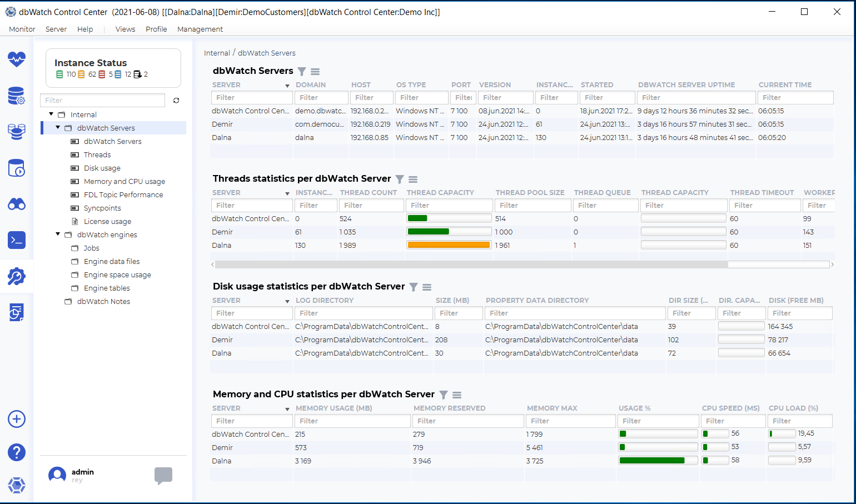Toggle filter funnel for Threads statistics table
Viewport: 856px width, 504px height.
(x=400, y=179)
